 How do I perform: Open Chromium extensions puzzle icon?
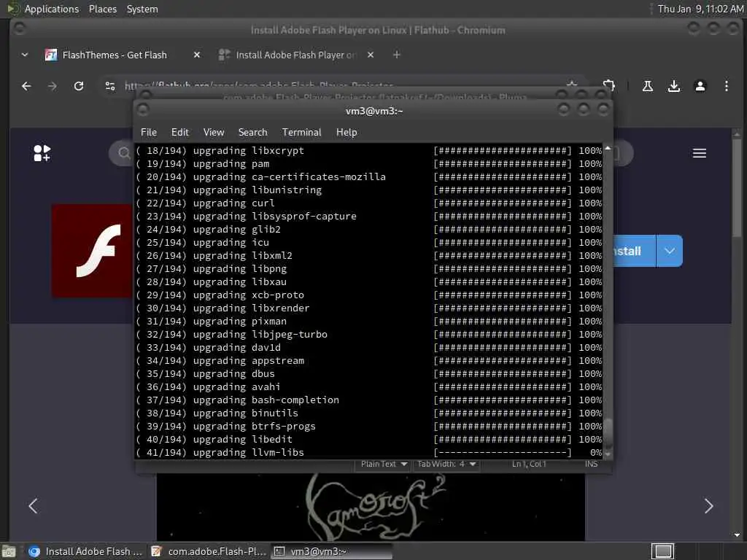(x=608, y=85)
